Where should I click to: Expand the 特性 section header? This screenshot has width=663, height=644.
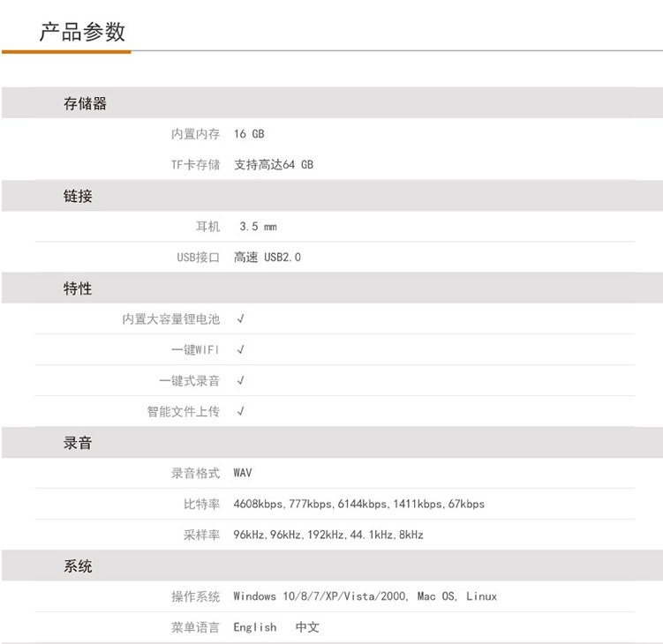coord(78,288)
